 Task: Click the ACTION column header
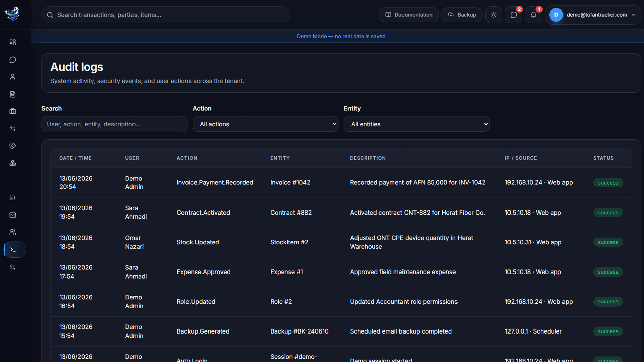[x=187, y=158]
